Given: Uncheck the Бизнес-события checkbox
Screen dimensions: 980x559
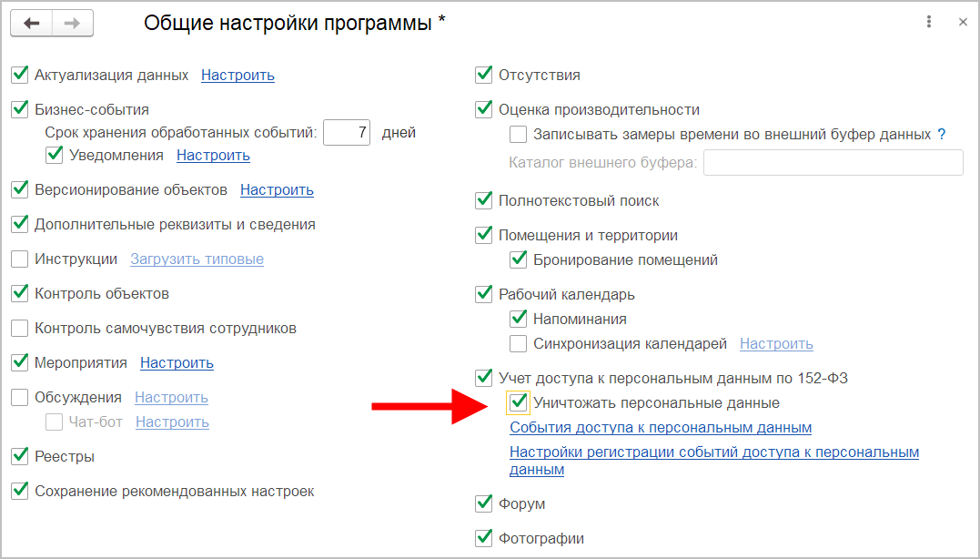Looking at the screenshot, I should [20, 109].
